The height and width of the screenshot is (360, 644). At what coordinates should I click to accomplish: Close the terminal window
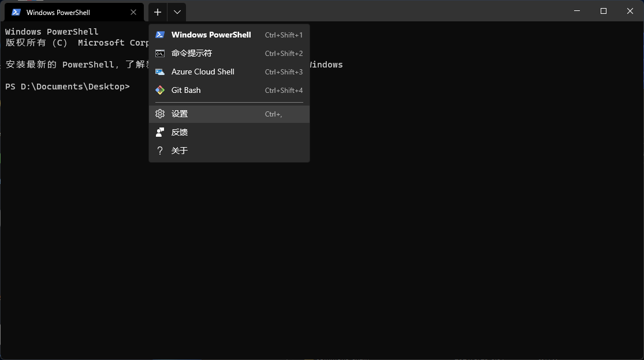(630, 11)
